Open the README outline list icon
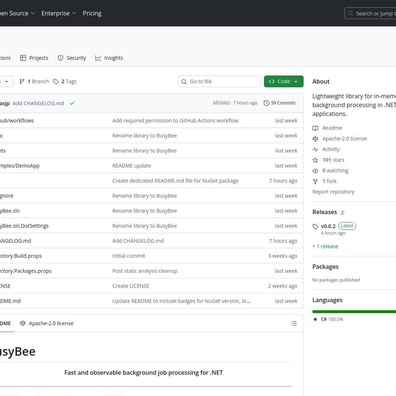 [x=294, y=323]
